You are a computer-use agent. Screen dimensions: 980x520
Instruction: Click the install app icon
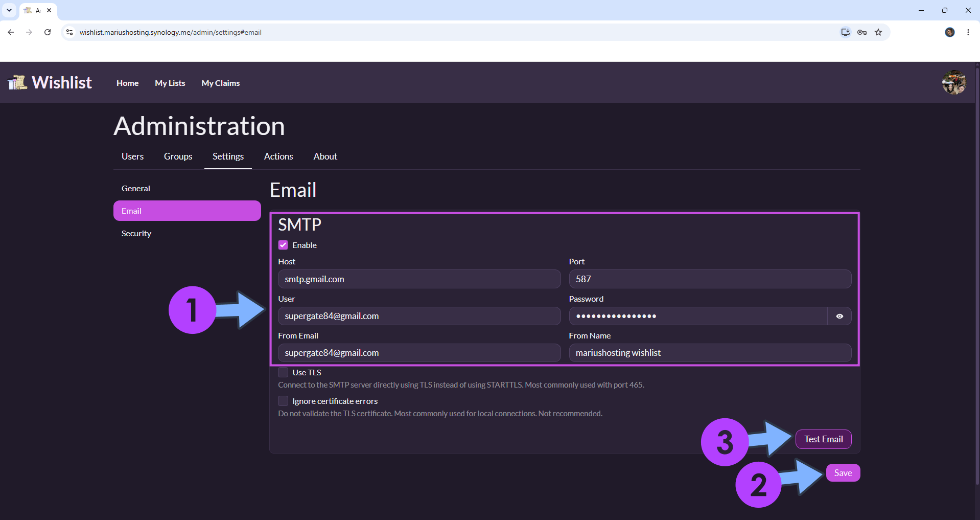pyautogui.click(x=846, y=32)
